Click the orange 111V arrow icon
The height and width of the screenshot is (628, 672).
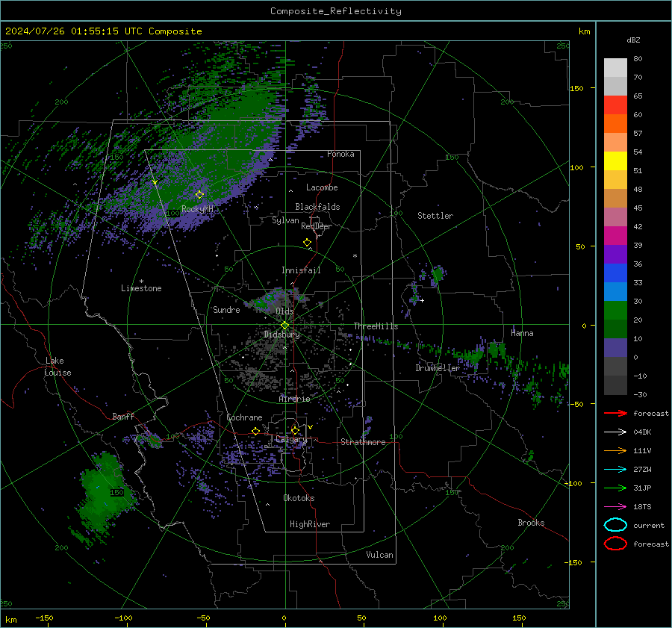point(615,450)
